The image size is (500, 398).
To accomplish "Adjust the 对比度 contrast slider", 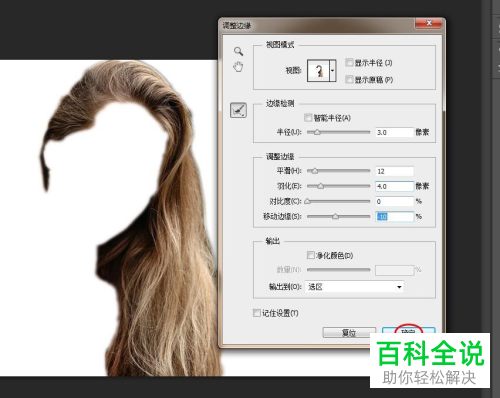I will pos(338,201).
